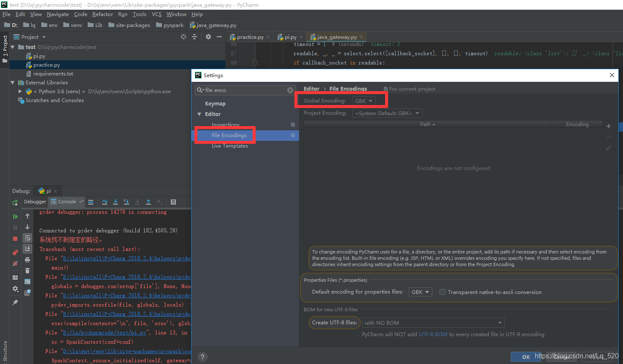The height and width of the screenshot is (364, 623).
Task: Go down stack trace arrow in console
Action: pyautogui.click(x=27, y=227)
